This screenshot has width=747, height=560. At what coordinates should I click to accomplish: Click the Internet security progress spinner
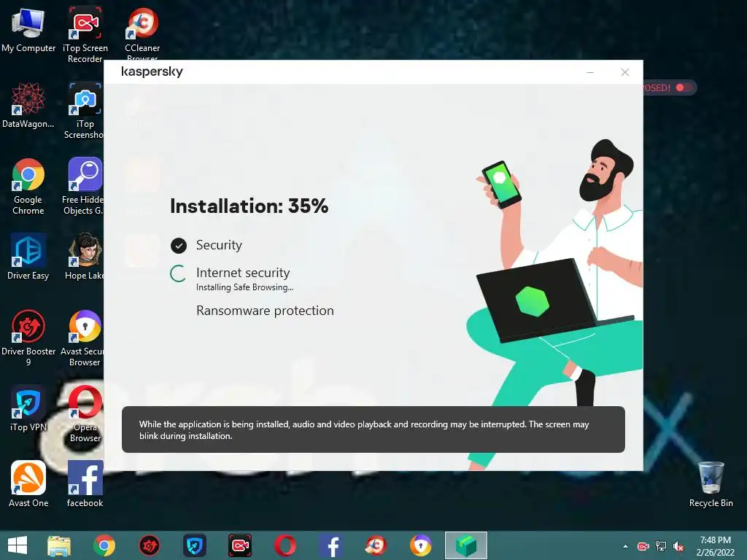(178, 274)
